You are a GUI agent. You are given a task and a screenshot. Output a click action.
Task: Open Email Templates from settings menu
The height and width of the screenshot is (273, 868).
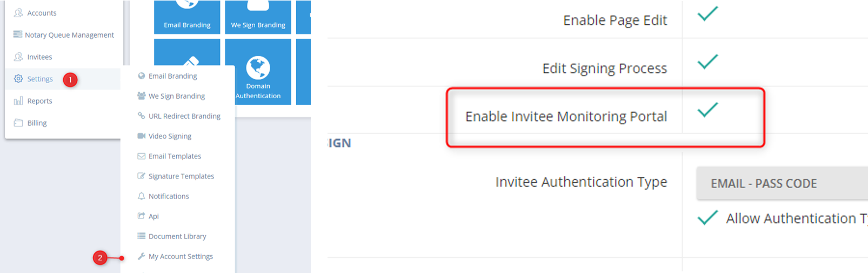point(175,156)
